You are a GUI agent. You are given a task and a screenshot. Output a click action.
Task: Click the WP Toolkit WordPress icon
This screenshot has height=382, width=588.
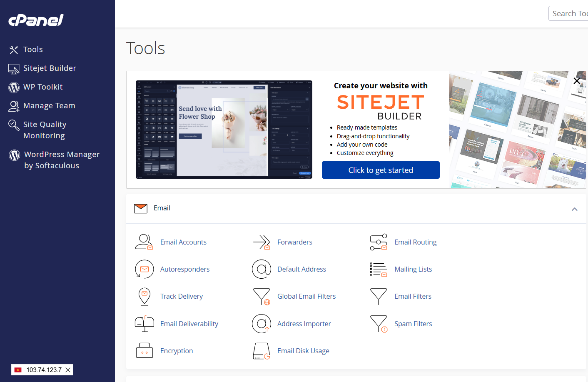click(x=14, y=87)
